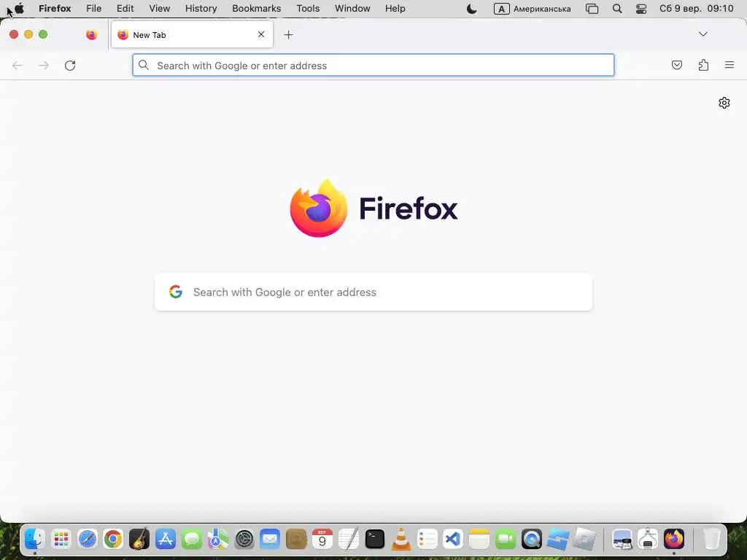This screenshot has width=747, height=560.
Task: Open Stage Manager icon in menu bar
Action: pyautogui.click(x=592, y=9)
